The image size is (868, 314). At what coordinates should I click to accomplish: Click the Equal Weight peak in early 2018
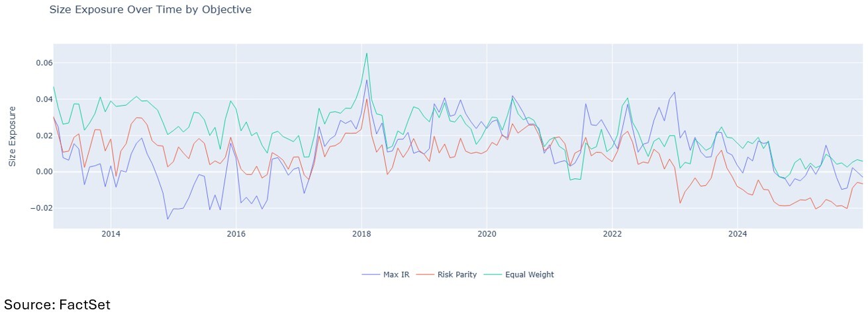[x=367, y=54]
